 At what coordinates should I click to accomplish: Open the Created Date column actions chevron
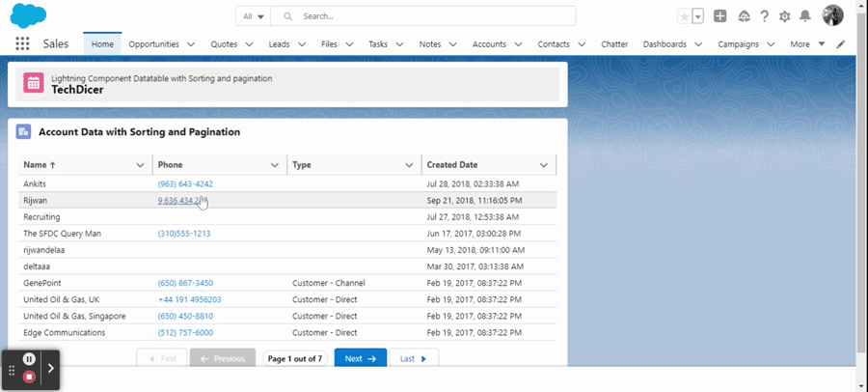(544, 165)
